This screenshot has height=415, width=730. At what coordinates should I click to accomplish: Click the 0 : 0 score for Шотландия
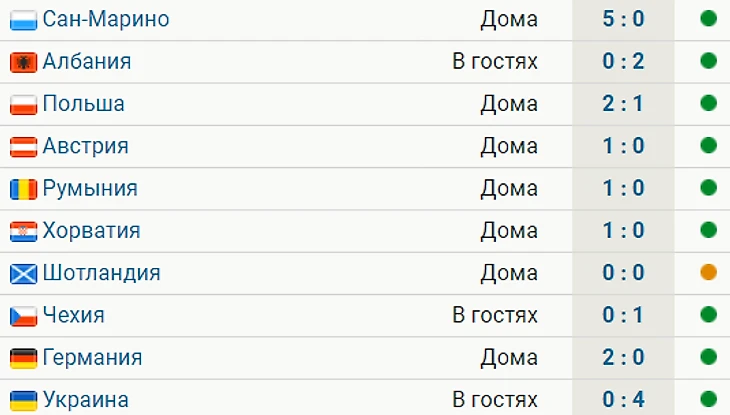point(623,273)
